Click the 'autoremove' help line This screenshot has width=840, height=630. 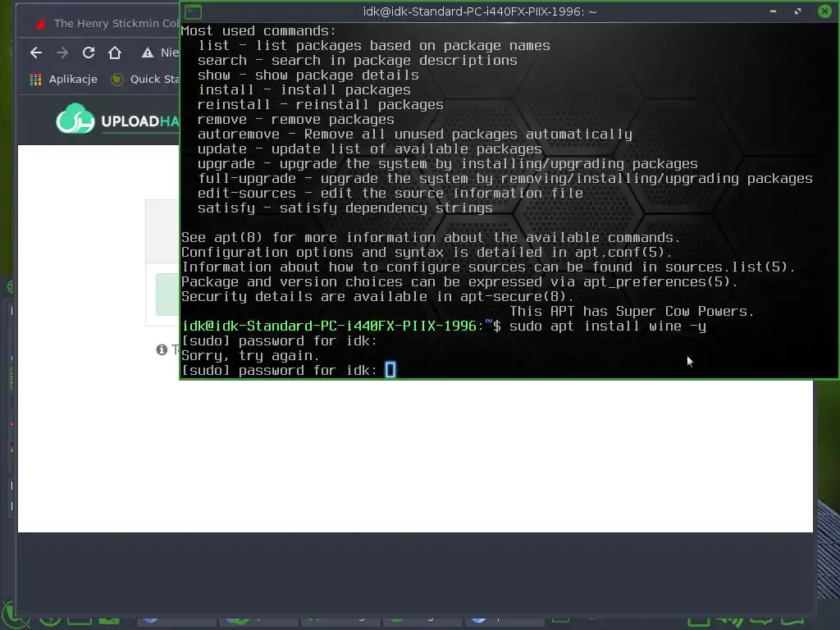point(414,134)
